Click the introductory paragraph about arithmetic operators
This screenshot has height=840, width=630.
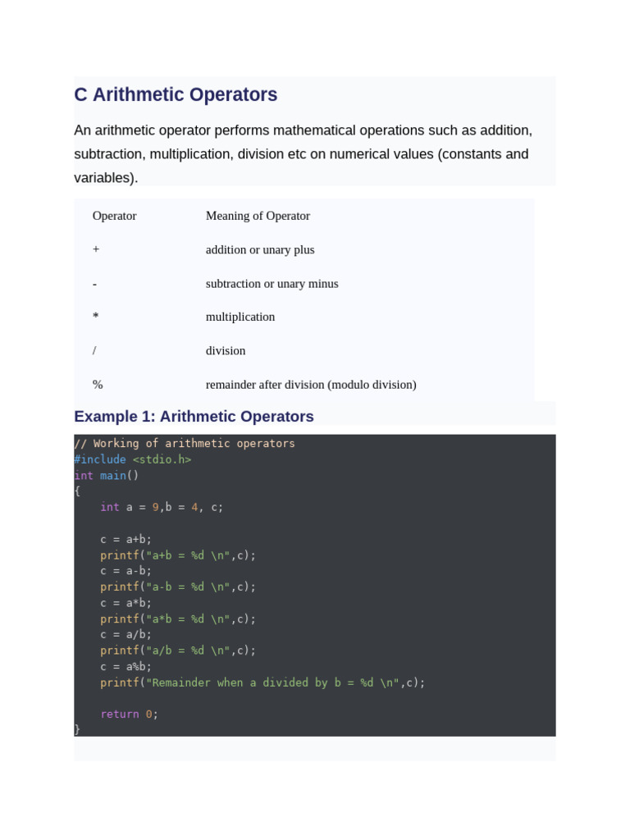(x=304, y=154)
